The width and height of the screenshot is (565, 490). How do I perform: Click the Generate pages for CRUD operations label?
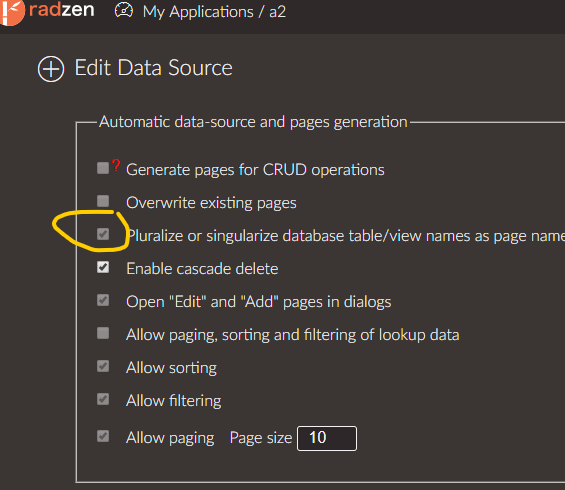point(255,170)
